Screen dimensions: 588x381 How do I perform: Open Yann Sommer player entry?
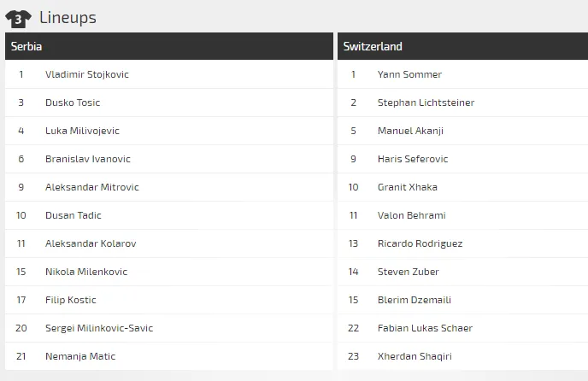[x=409, y=74]
